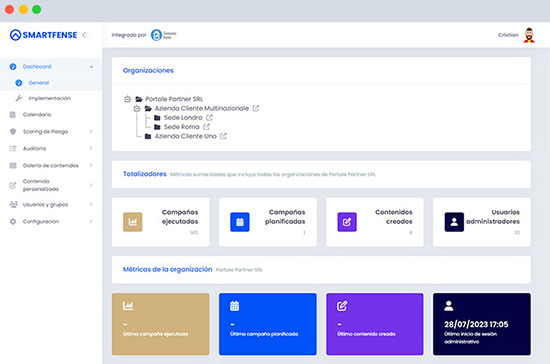Click the Auditoría list icon
This screenshot has height=364, width=550.
(x=13, y=148)
